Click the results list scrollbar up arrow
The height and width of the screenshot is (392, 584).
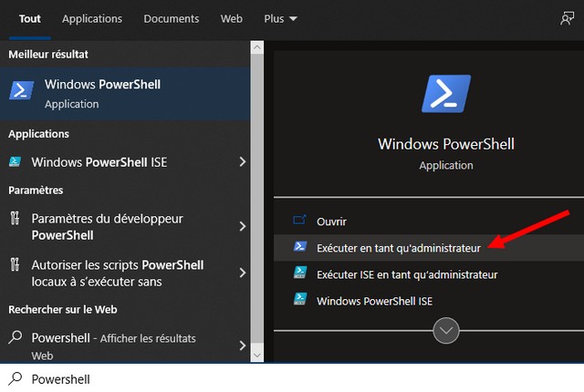pyautogui.click(x=257, y=47)
